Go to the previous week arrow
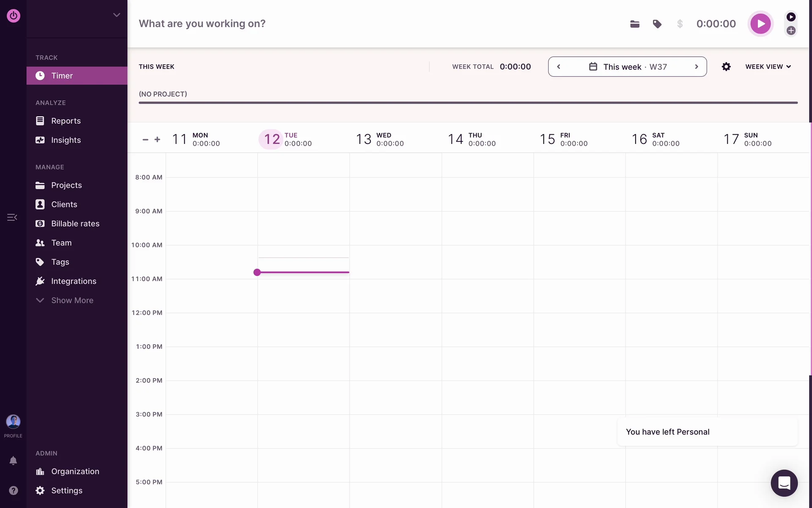Viewport: 812px width, 508px height. coord(559,67)
